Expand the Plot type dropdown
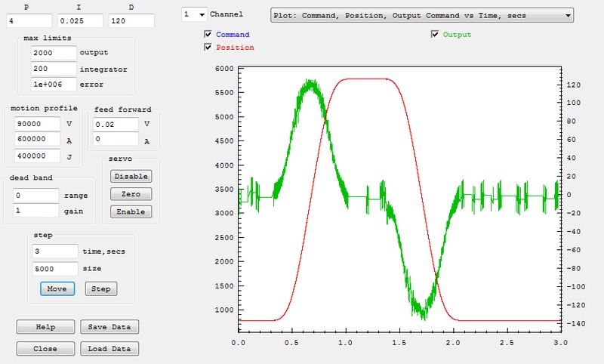The height and width of the screenshot is (364, 604). coord(421,14)
